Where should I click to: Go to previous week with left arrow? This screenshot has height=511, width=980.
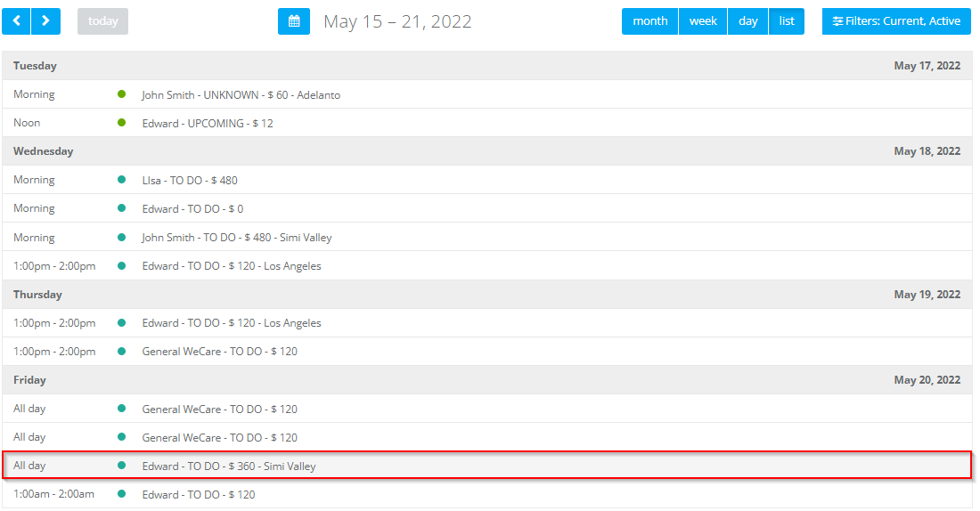[x=16, y=21]
